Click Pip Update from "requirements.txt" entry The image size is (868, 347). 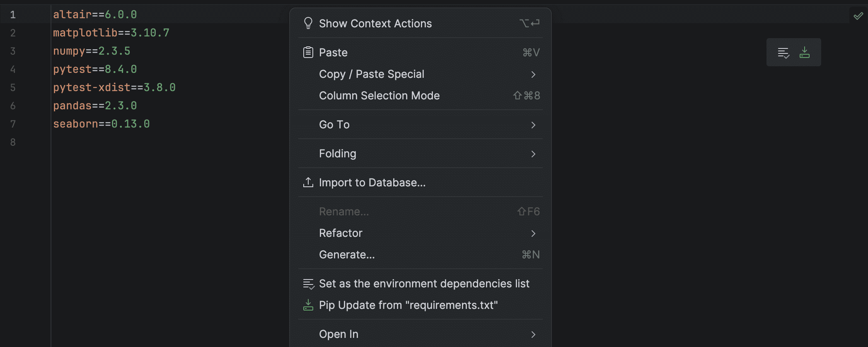pyautogui.click(x=408, y=305)
